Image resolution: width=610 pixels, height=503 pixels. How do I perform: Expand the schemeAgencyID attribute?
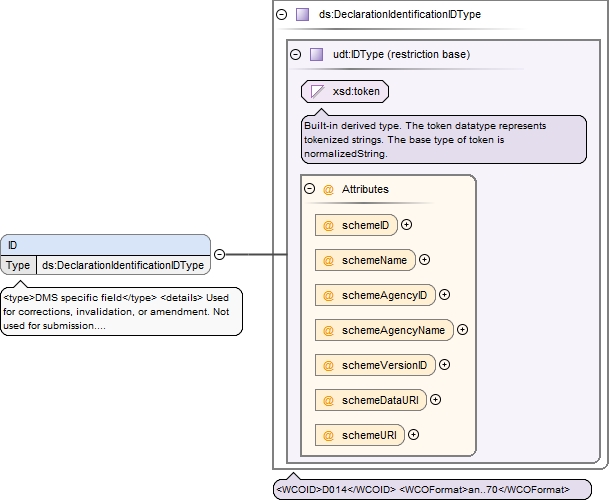(444, 294)
